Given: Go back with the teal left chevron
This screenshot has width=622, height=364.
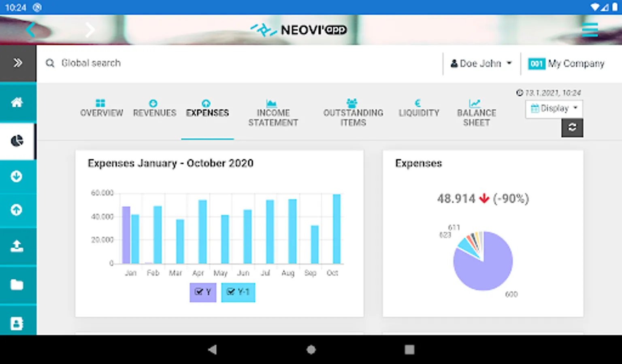Looking at the screenshot, I should pos(31,30).
